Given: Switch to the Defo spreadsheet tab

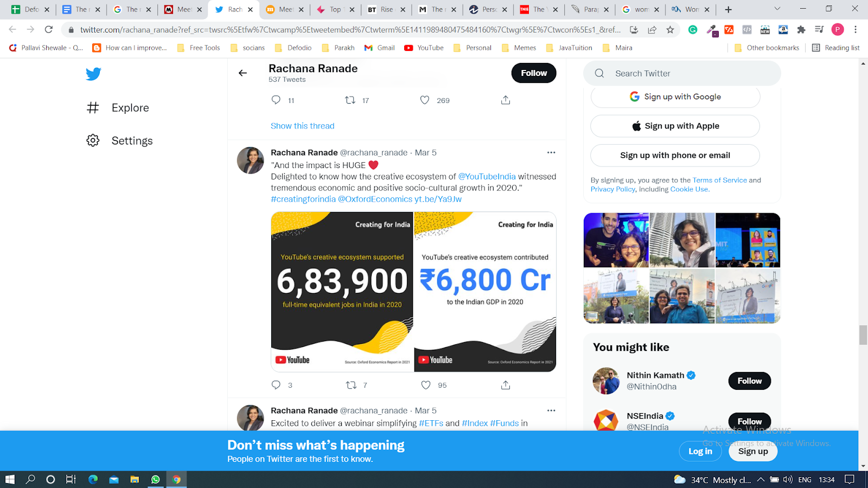Looking at the screenshot, I should [x=30, y=9].
